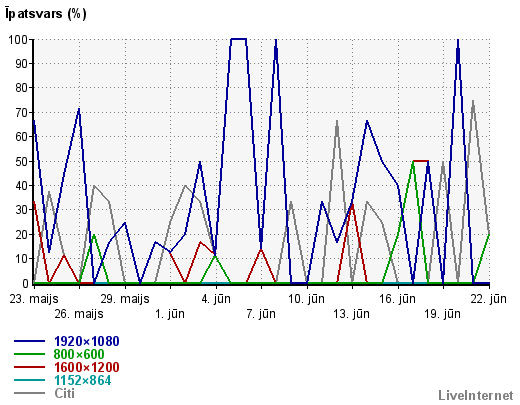Image resolution: width=520 pixels, height=405 pixels.
Task: Click the LiveInternet watermark text
Action: pos(476,395)
